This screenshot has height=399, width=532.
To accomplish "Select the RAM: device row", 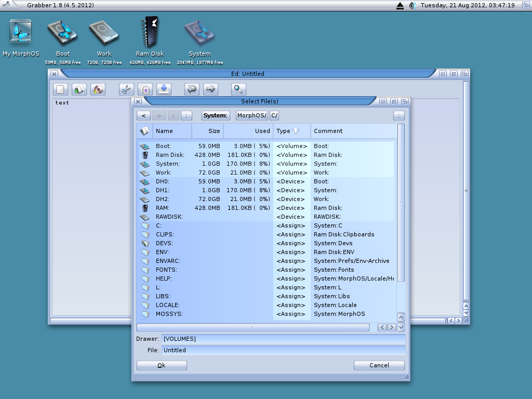I will (267, 208).
